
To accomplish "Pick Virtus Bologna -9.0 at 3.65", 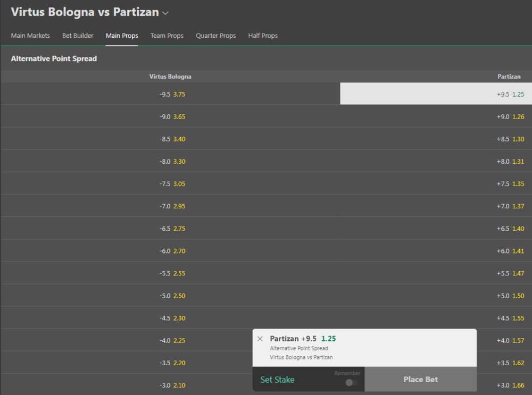I will click(170, 116).
